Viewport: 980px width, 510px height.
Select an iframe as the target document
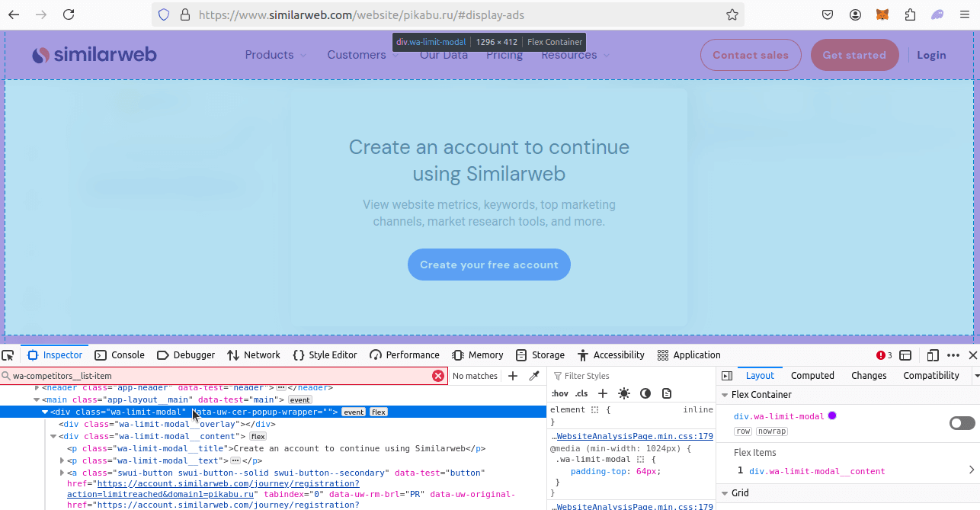click(x=905, y=355)
